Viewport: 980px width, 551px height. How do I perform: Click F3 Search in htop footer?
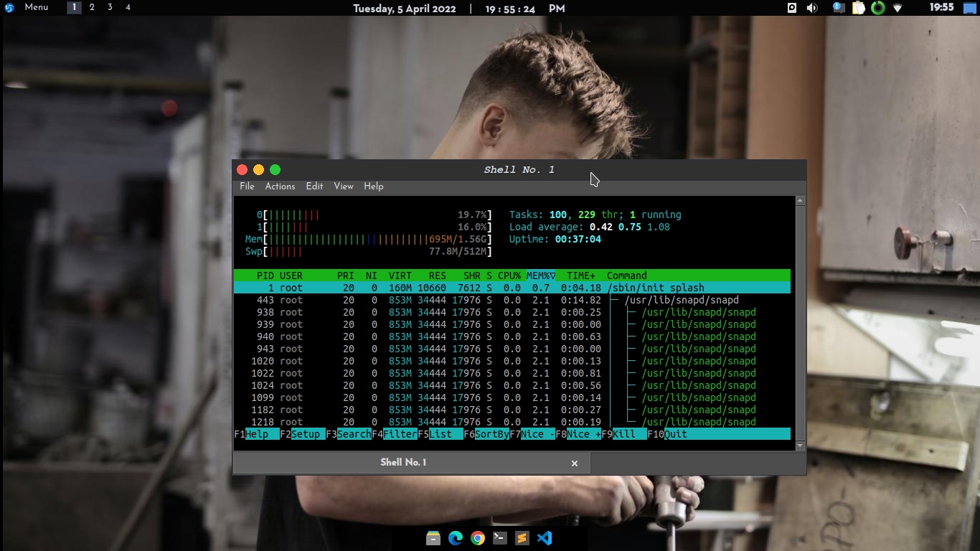tap(349, 434)
